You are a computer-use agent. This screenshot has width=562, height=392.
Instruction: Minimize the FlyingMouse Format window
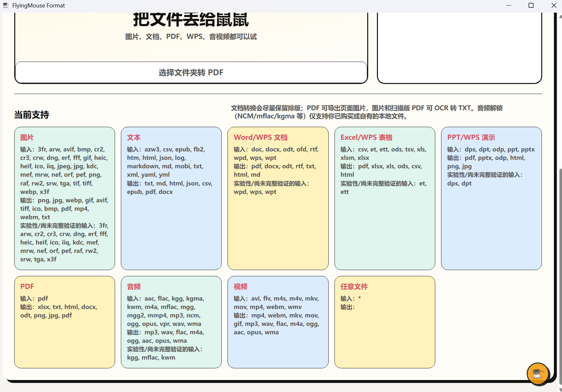click(509, 6)
